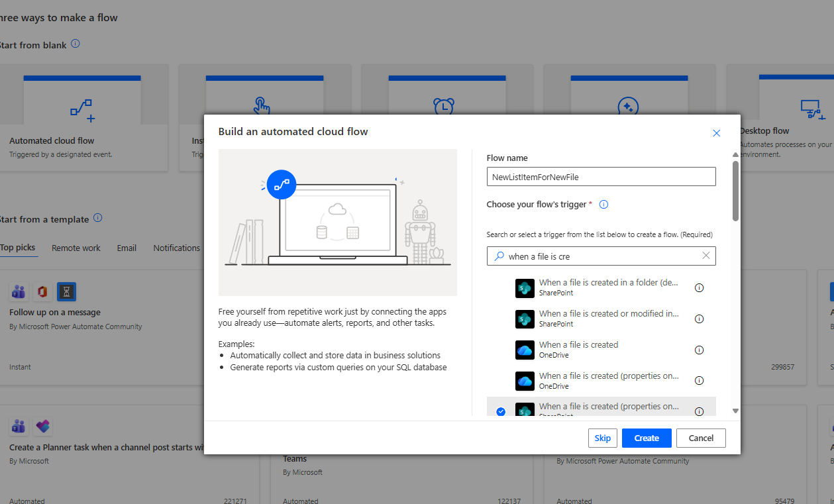This screenshot has height=504, width=834.
Task: Select SharePoint 'When a file is created in a folder' trigger
Action: click(607, 287)
